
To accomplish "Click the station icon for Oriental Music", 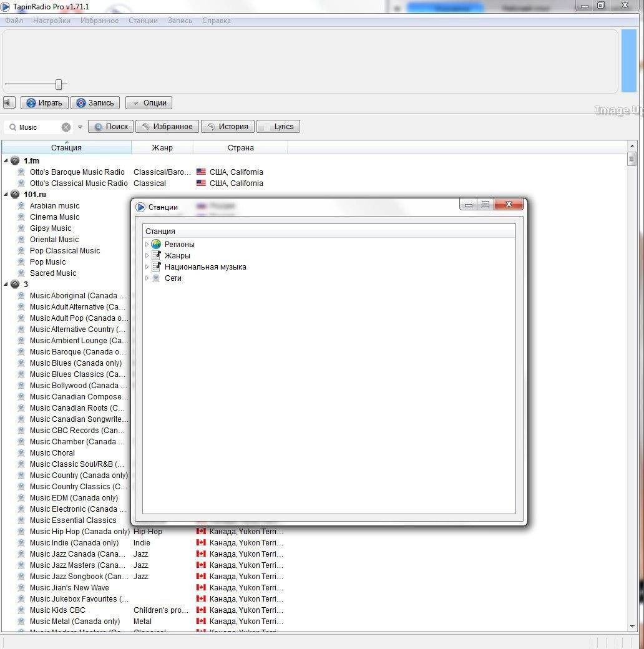I will 21,239.
